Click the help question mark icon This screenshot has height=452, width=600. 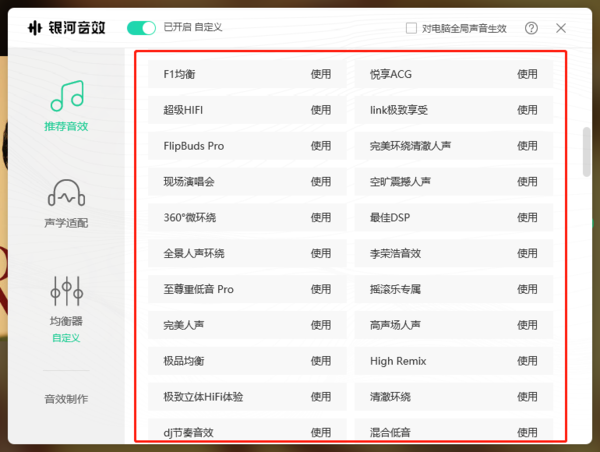(531, 28)
